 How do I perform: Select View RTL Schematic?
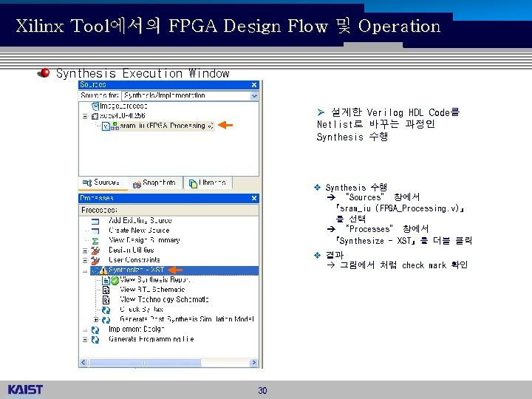(152, 290)
